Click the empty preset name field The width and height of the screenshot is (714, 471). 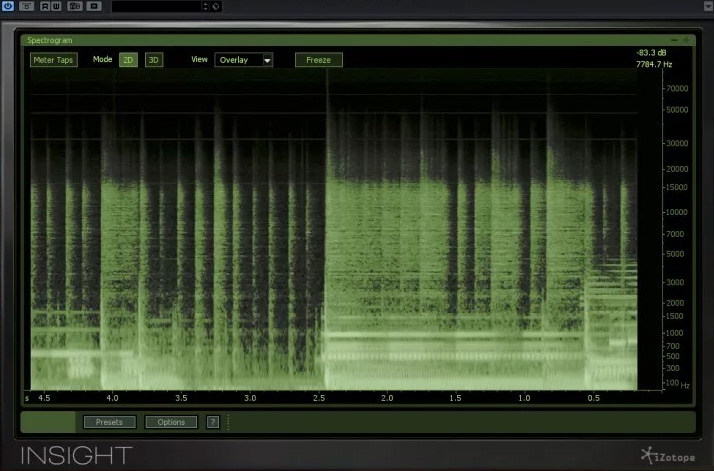pyautogui.click(x=156, y=6)
